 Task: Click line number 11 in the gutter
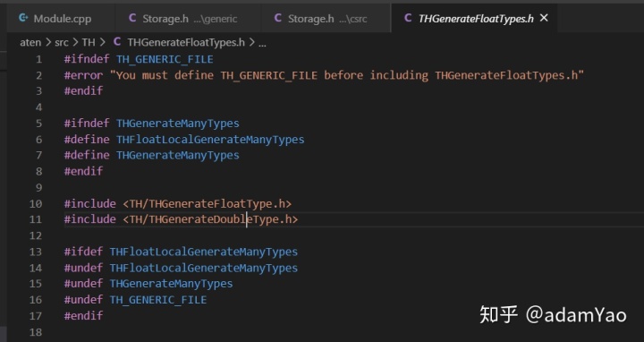36,219
